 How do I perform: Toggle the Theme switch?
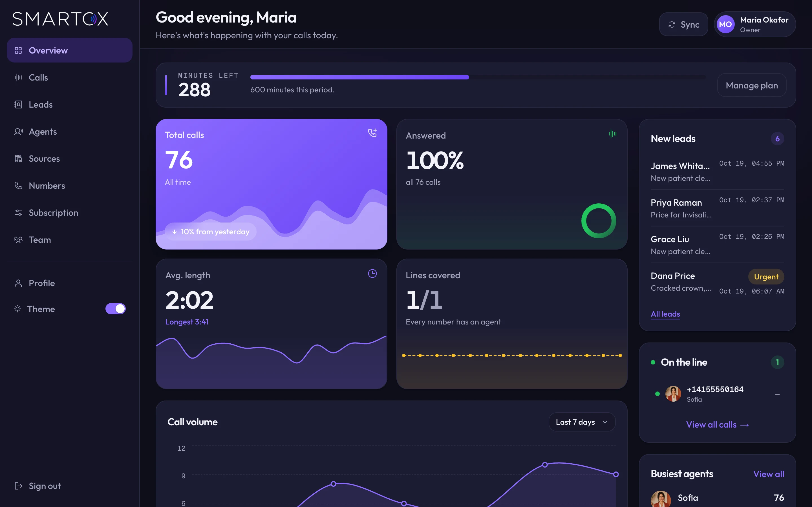click(x=115, y=309)
